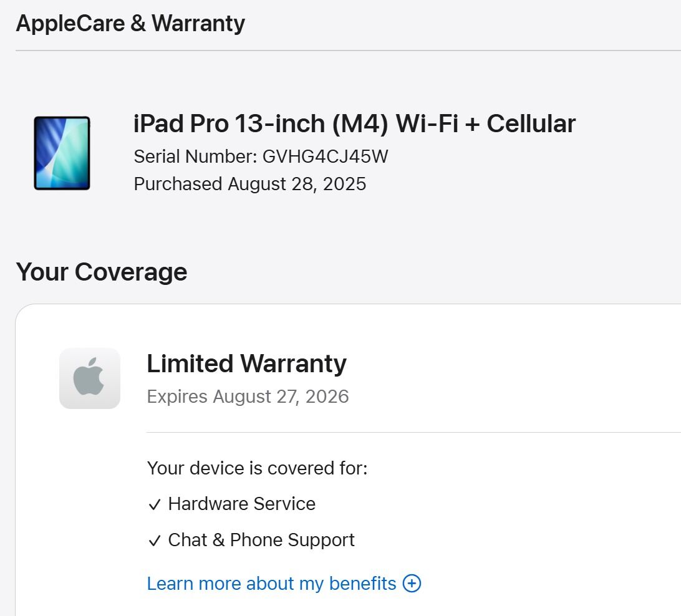Expand the Learn more plus circle icon

click(412, 583)
